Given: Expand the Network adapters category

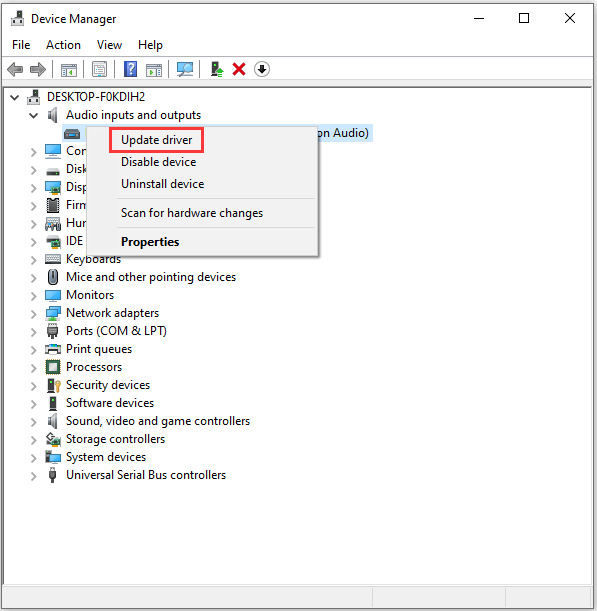Looking at the screenshot, I should (34, 314).
